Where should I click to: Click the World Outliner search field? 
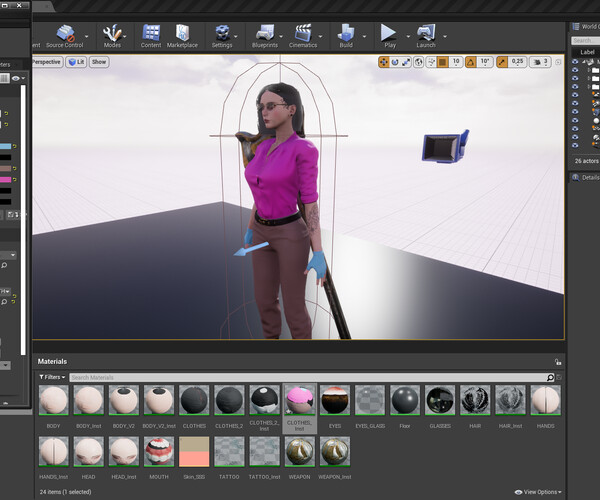pos(586,41)
